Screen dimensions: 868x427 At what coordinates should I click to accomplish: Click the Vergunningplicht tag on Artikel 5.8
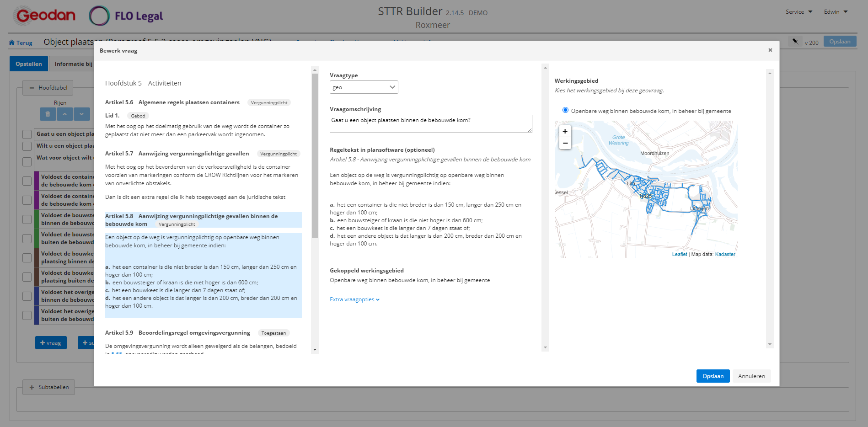click(x=177, y=224)
